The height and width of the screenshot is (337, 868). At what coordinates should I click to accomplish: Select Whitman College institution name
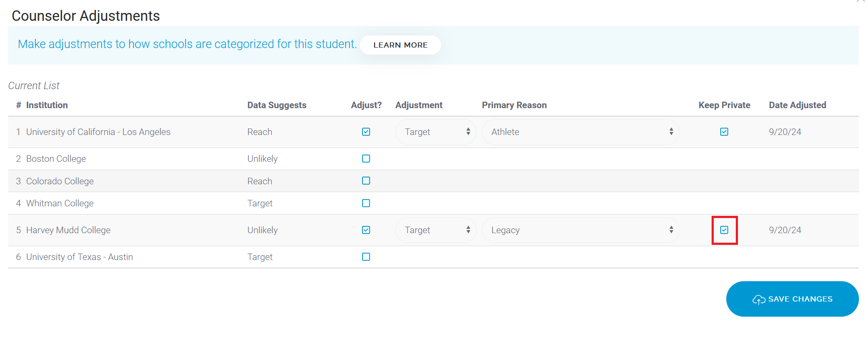click(60, 203)
